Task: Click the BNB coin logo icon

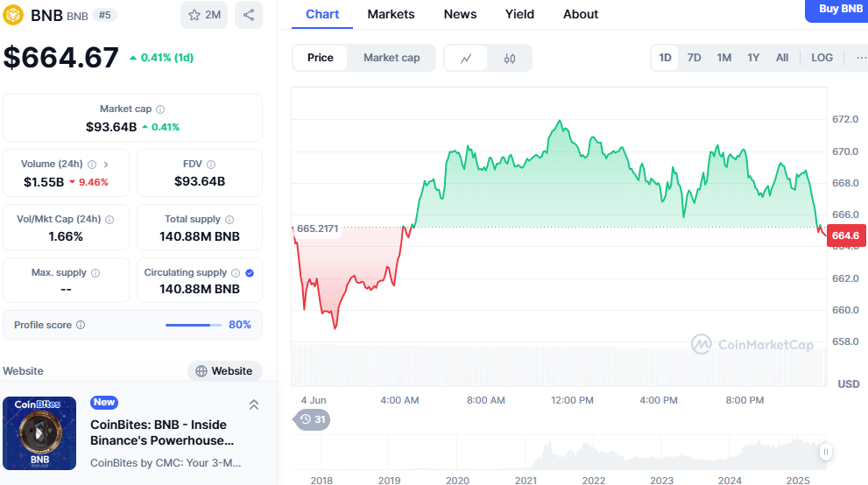Action: tap(14, 15)
